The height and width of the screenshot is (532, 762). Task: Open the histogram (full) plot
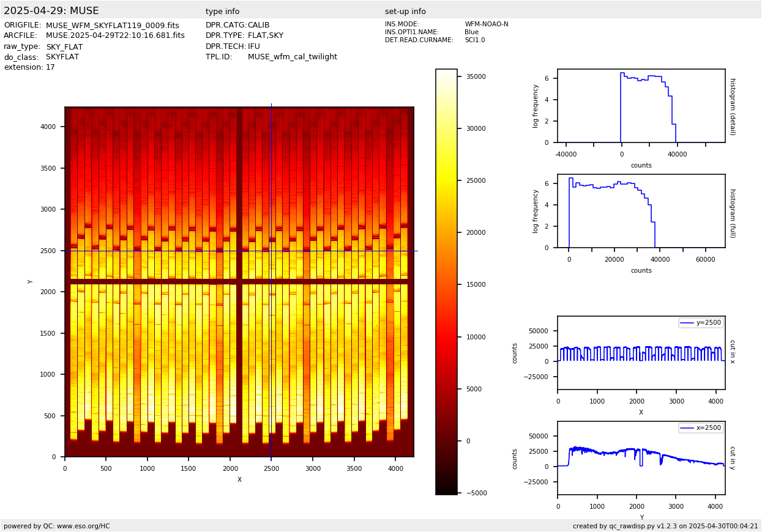pyautogui.click(x=641, y=211)
